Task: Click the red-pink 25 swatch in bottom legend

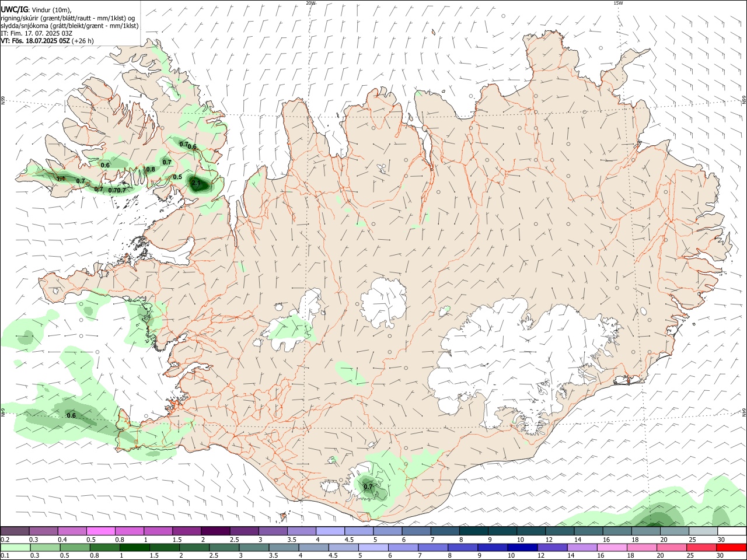Action: pyautogui.click(x=702, y=548)
